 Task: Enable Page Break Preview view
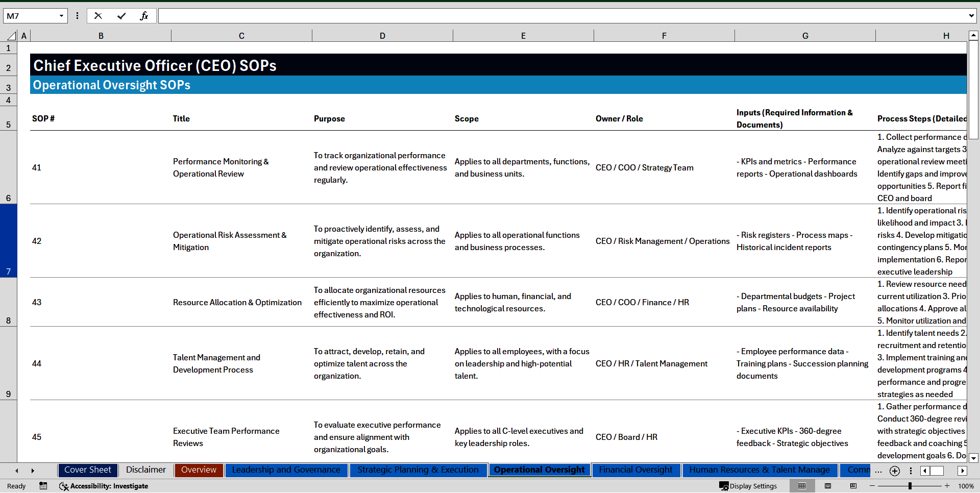tap(853, 486)
